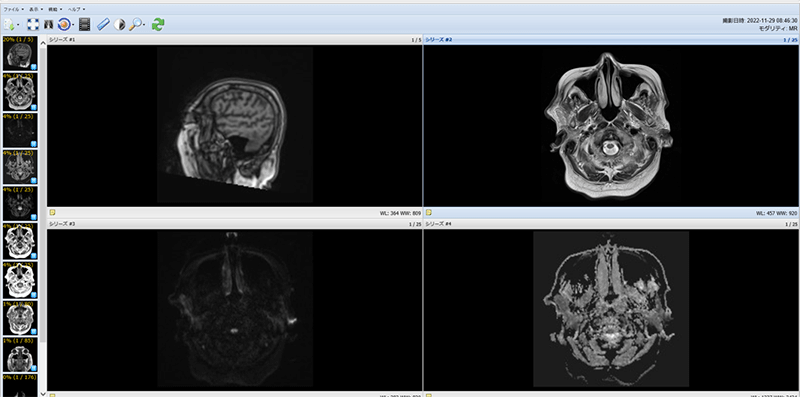Click the 1 / 25 counter of series #2
This screenshot has width=800, height=397.
(x=791, y=40)
